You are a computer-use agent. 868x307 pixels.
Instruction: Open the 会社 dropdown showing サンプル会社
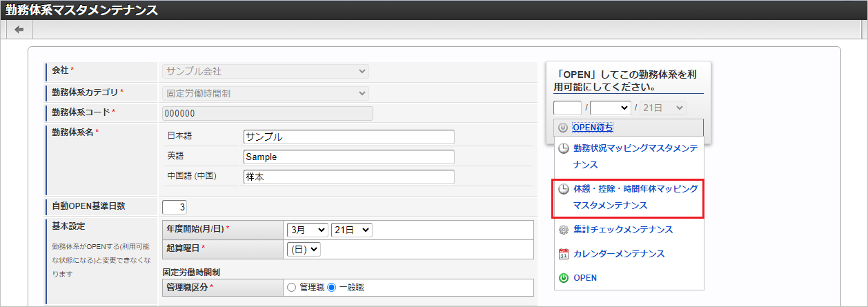pos(266,71)
